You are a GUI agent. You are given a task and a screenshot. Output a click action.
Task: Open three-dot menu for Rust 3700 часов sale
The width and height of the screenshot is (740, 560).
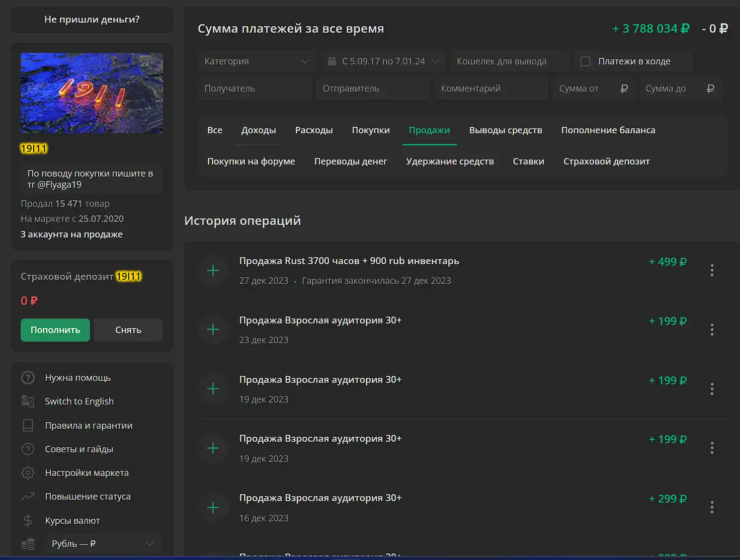(x=712, y=270)
